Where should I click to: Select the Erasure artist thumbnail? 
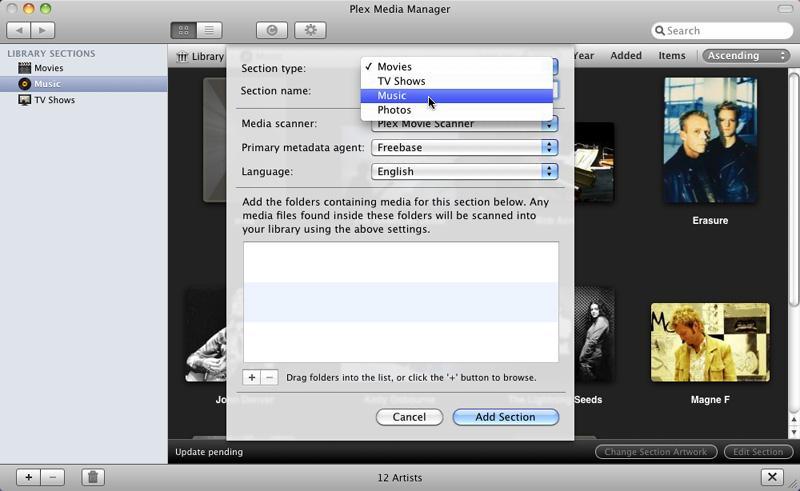click(x=710, y=140)
